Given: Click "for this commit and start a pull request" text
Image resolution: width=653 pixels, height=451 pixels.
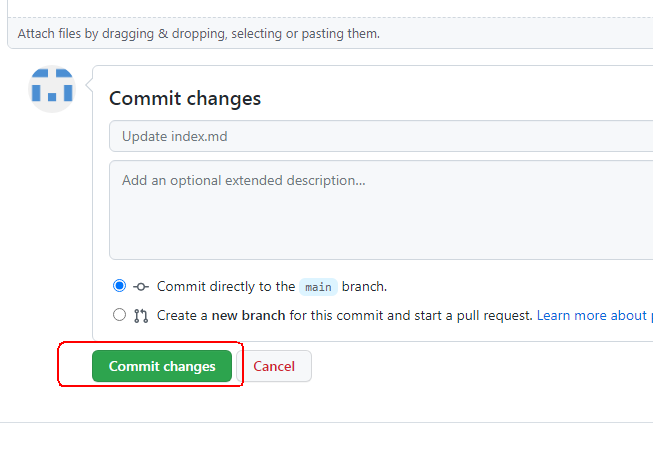Looking at the screenshot, I should pos(411,316).
